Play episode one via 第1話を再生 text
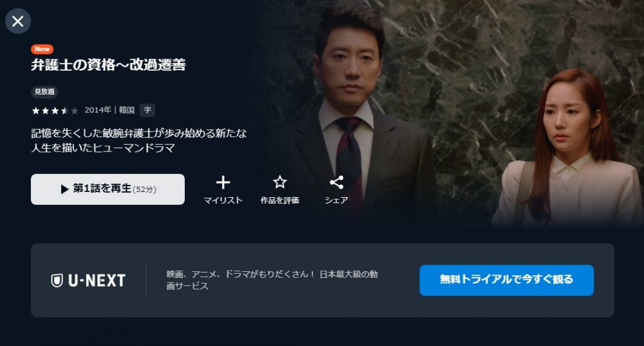644x346 pixels. (x=102, y=188)
